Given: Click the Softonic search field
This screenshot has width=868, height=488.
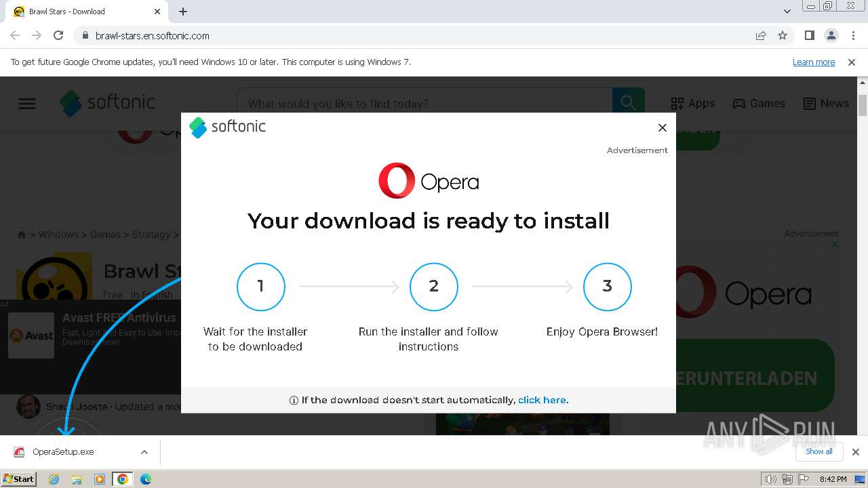Looking at the screenshot, I should [x=425, y=104].
